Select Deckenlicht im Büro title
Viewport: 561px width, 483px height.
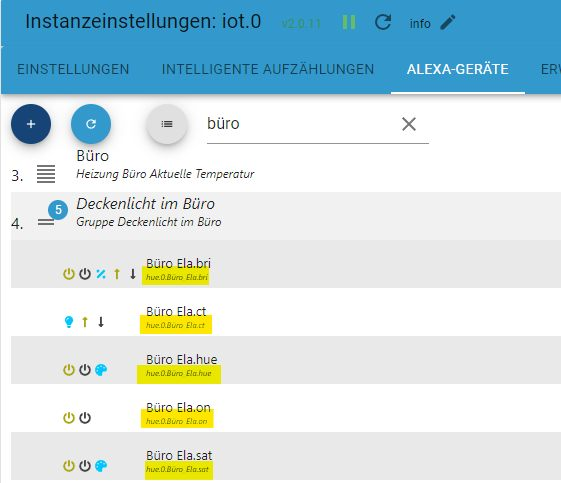coord(145,204)
